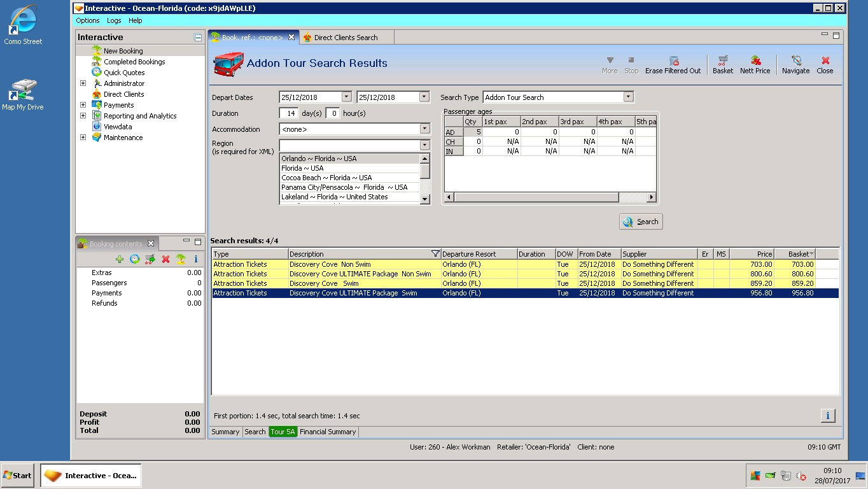The image size is (868, 489).
Task: Open the Logs menu
Action: click(x=114, y=21)
